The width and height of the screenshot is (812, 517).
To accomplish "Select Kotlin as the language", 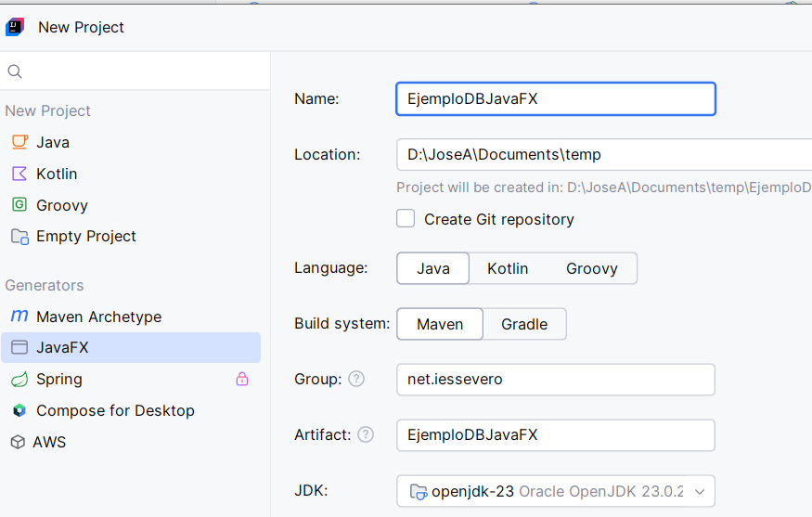I will pyautogui.click(x=508, y=268).
